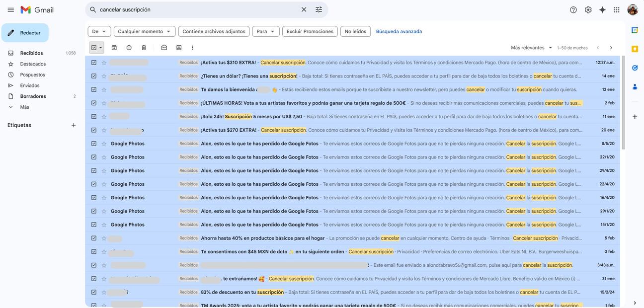Delete selected emails with the trash icon
644x308 pixels.
(144, 48)
